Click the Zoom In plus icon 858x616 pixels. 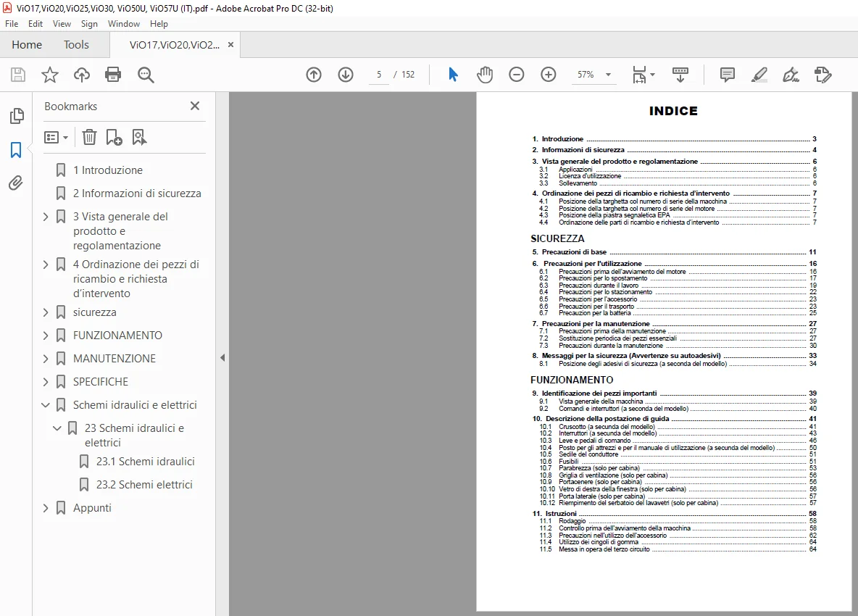[x=549, y=75]
